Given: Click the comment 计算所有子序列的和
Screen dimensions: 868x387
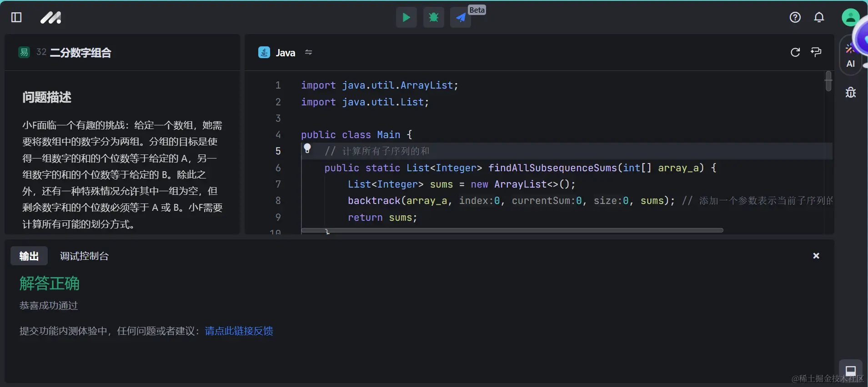Looking at the screenshot, I should pos(377,151).
